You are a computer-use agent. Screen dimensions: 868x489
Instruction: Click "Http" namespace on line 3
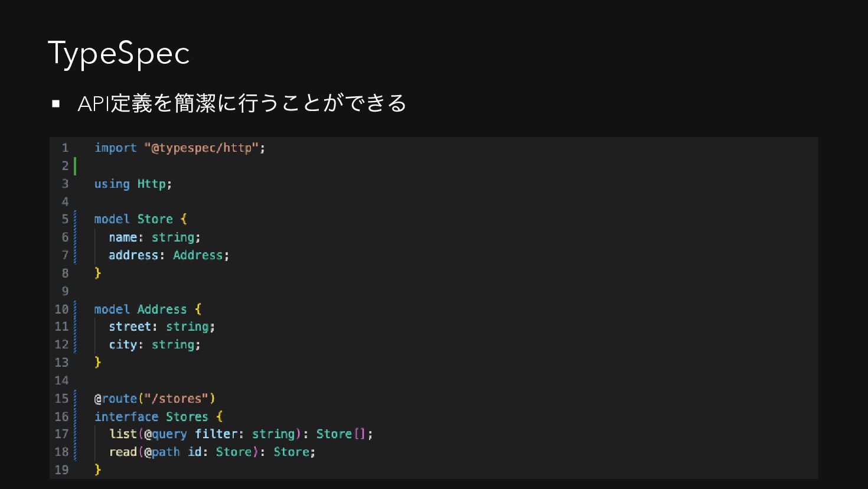point(152,184)
